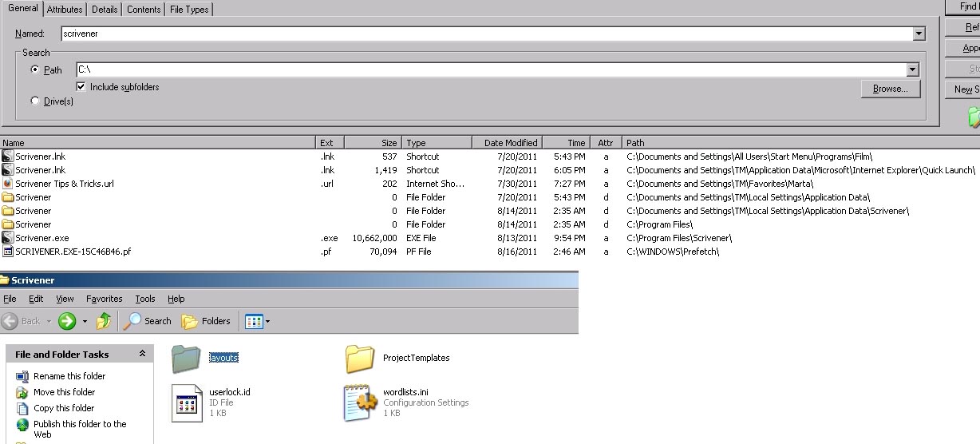This screenshot has height=444, width=980.
Task: Click Publish this folder to the Web
Action: tap(80, 429)
